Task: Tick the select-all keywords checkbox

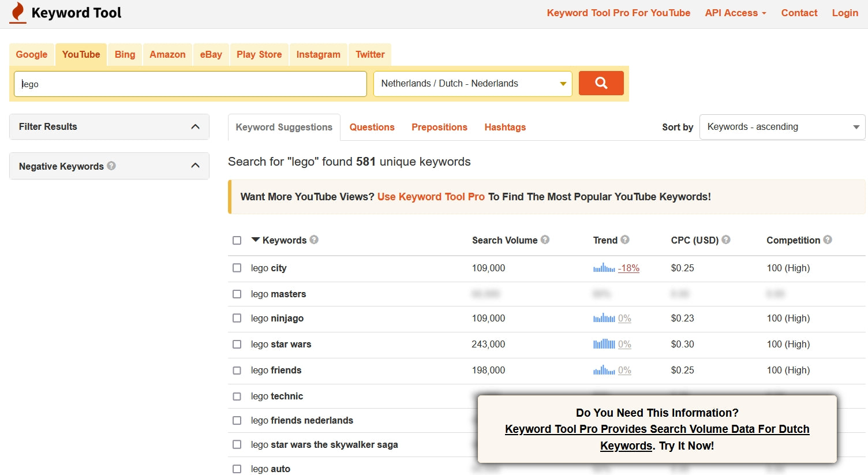Action: [x=237, y=240]
